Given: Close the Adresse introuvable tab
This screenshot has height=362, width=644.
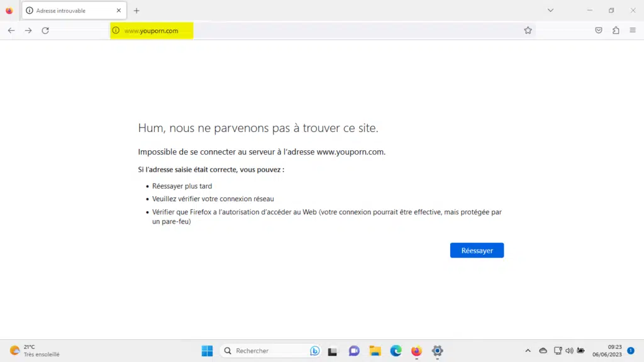Looking at the screenshot, I should tap(119, 11).
